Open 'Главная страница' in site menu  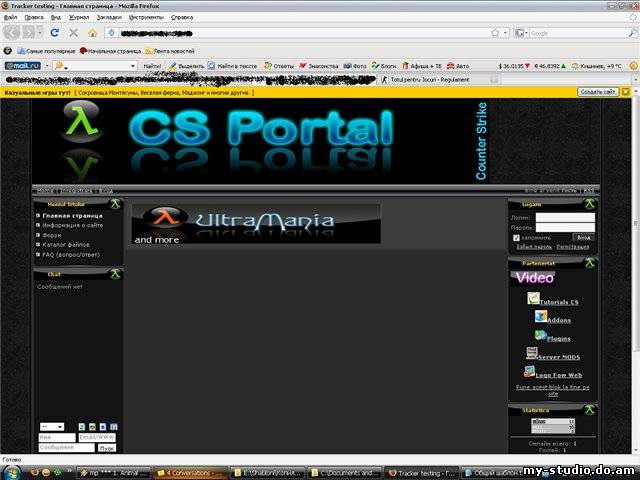[x=73, y=216]
